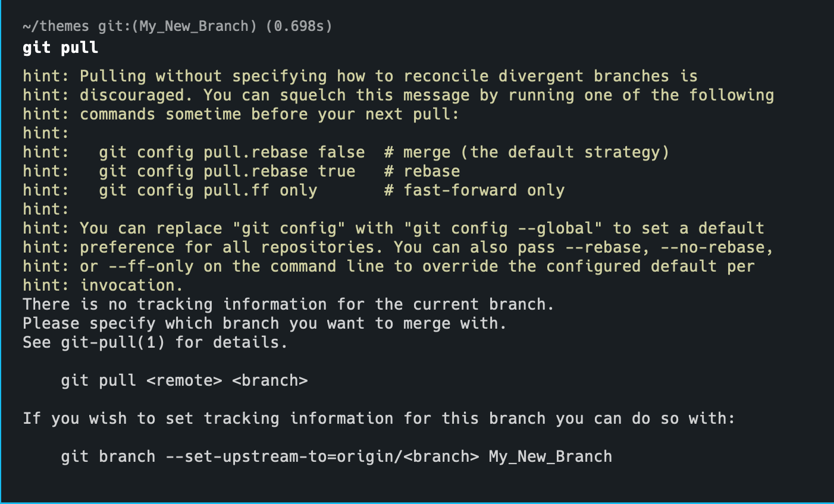Viewport: 834px width, 504px height.
Task: Click the 'git branch --set-upstream-to' command line
Action: pos(337,456)
